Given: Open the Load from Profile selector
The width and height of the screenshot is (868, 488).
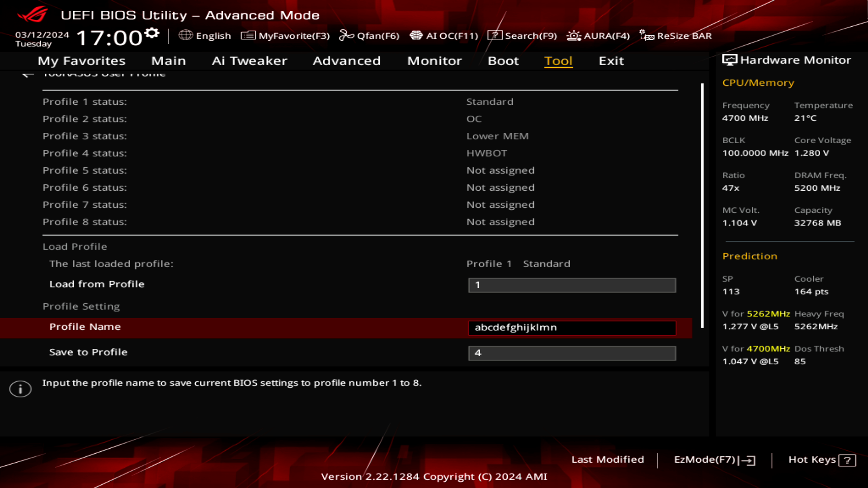Looking at the screenshot, I should point(572,285).
